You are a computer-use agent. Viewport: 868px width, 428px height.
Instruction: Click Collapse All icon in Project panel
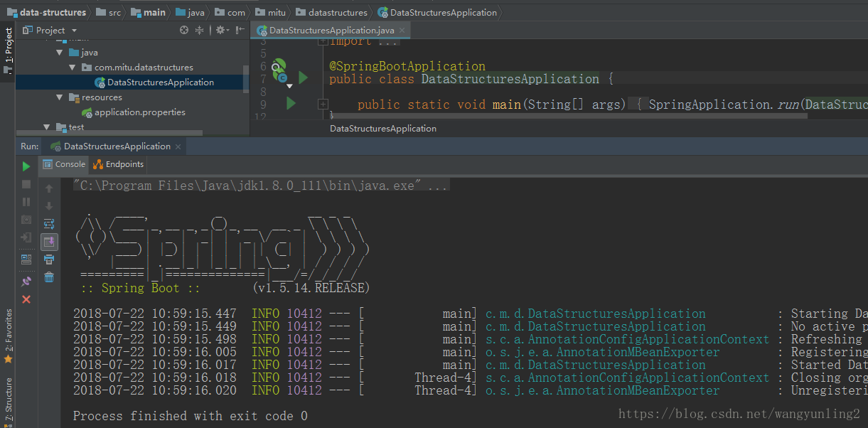point(200,30)
